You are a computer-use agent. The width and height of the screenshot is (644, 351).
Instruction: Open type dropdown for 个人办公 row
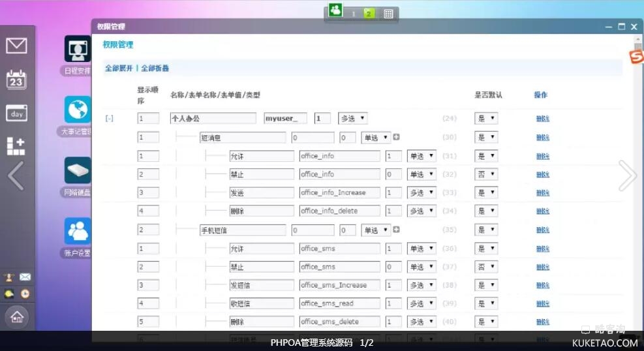click(x=353, y=118)
